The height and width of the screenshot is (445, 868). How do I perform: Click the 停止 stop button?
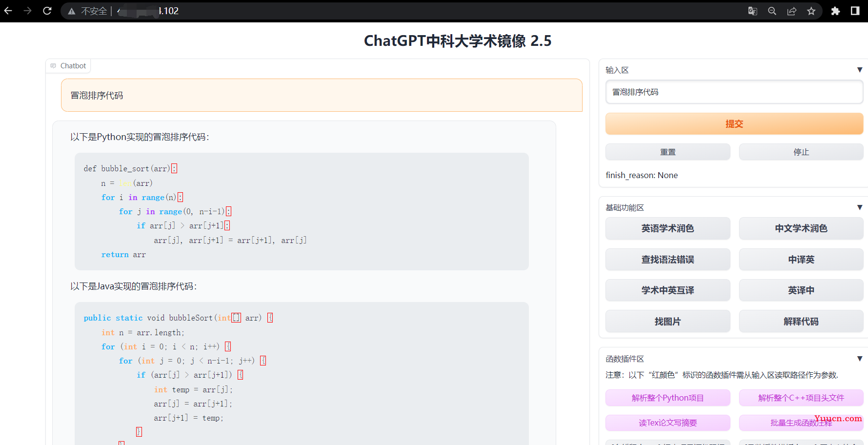(801, 152)
